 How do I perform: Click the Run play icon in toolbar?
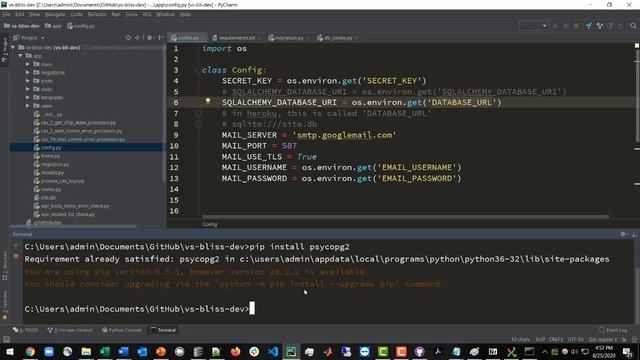click(555, 26)
